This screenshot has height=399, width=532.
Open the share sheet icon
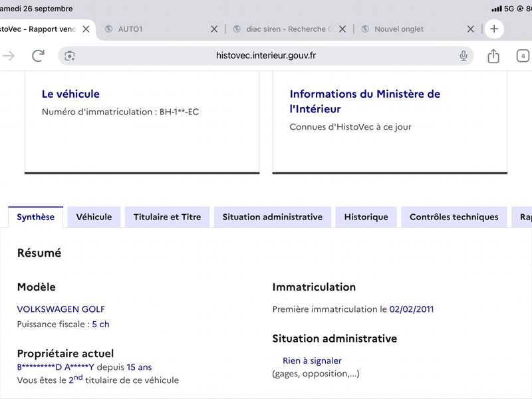(x=493, y=56)
